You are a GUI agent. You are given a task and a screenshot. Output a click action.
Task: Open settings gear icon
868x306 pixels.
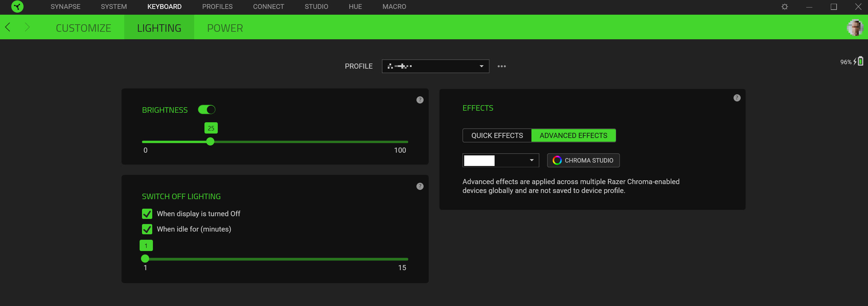(785, 7)
